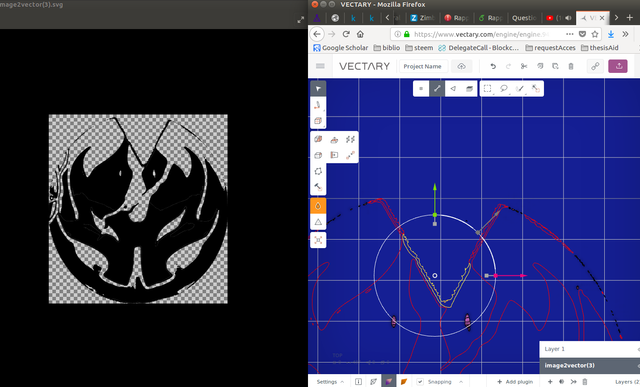The image size is (640, 387).
Task: Click the chain link share icon
Action: pyautogui.click(x=595, y=66)
